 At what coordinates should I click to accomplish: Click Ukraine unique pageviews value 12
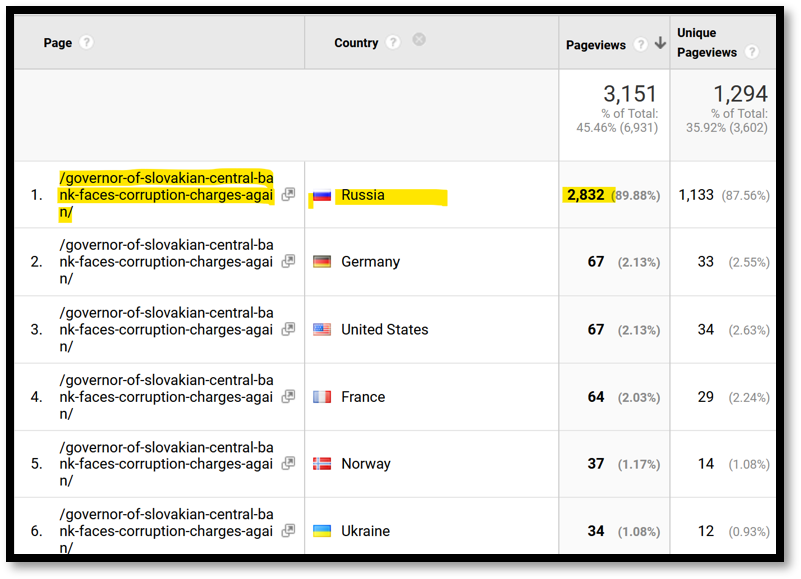705,531
